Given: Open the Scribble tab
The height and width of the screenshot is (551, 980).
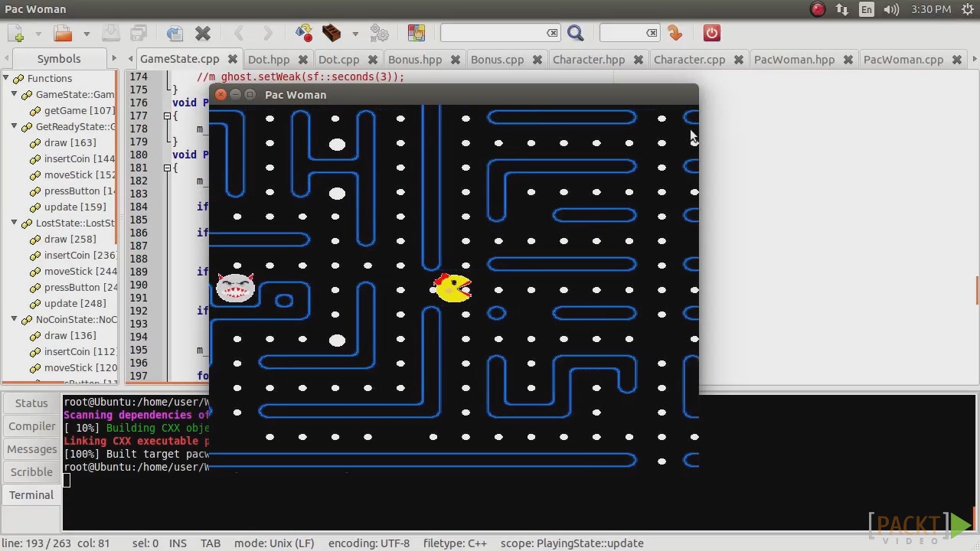Looking at the screenshot, I should 31,472.
